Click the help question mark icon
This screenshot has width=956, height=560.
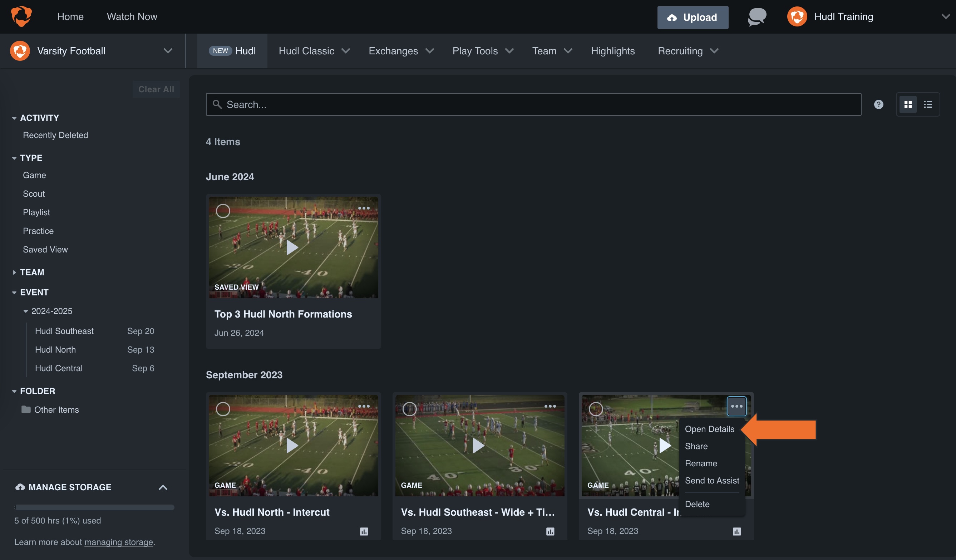coord(879,104)
